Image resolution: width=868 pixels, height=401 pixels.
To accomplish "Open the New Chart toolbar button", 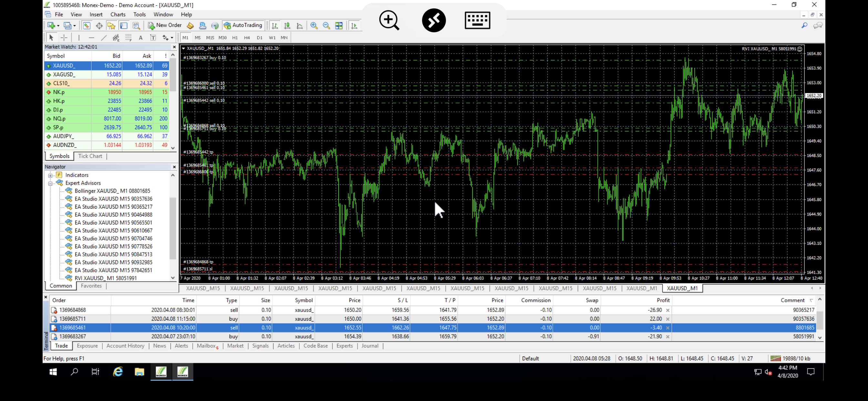I will [51, 25].
